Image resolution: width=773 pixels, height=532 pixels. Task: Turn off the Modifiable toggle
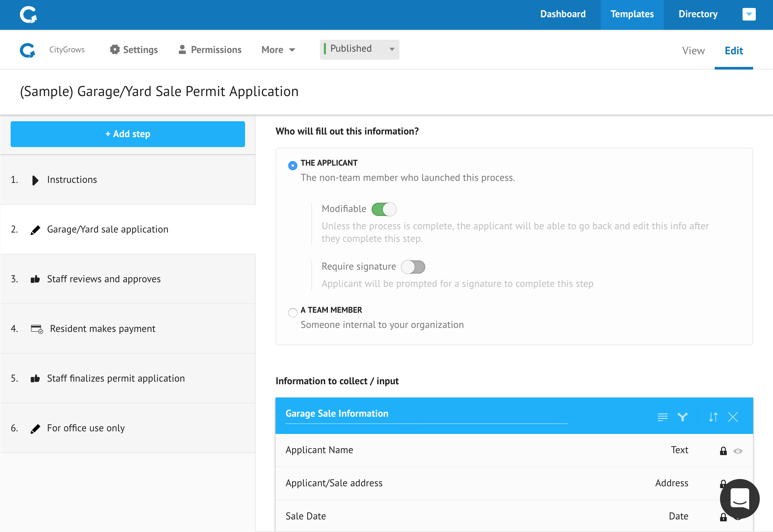point(384,209)
